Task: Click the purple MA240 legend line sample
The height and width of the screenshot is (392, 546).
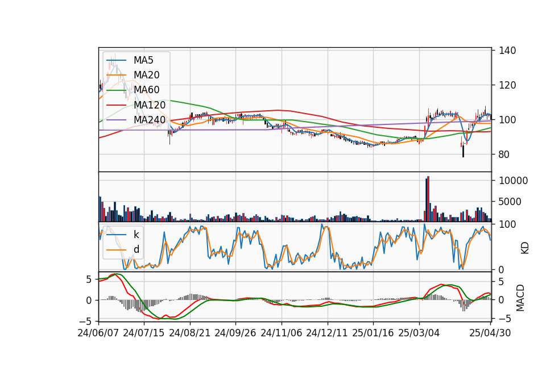Action: pos(116,120)
